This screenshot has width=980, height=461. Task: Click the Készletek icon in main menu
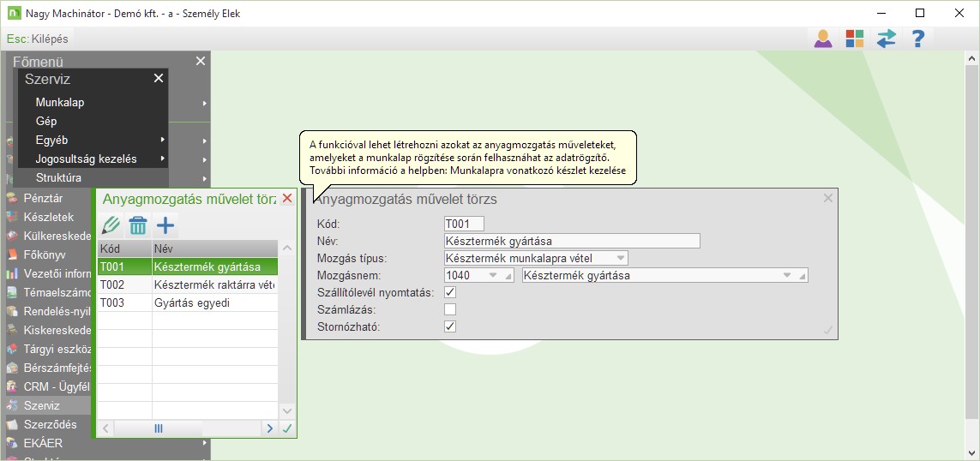11,218
